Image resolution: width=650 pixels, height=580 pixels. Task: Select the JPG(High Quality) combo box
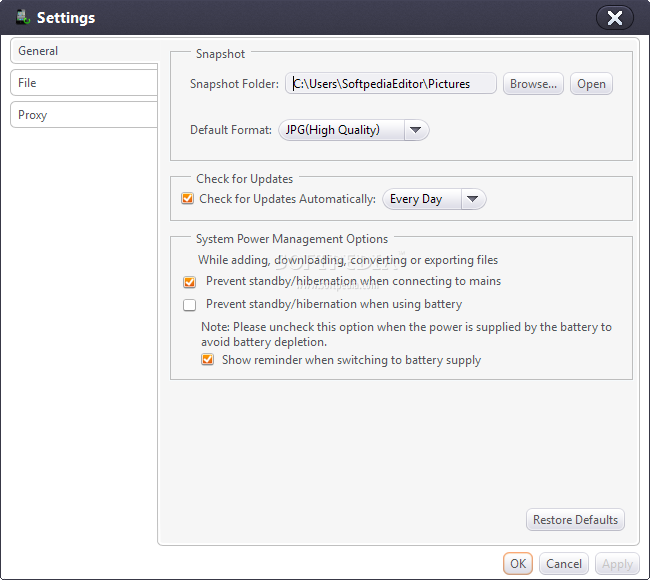tap(354, 130)
